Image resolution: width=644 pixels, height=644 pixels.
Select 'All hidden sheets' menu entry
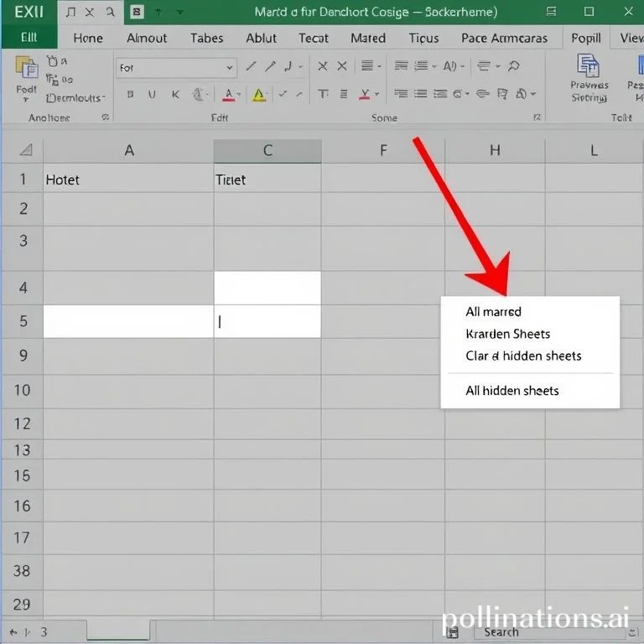(x=512, y=391)
